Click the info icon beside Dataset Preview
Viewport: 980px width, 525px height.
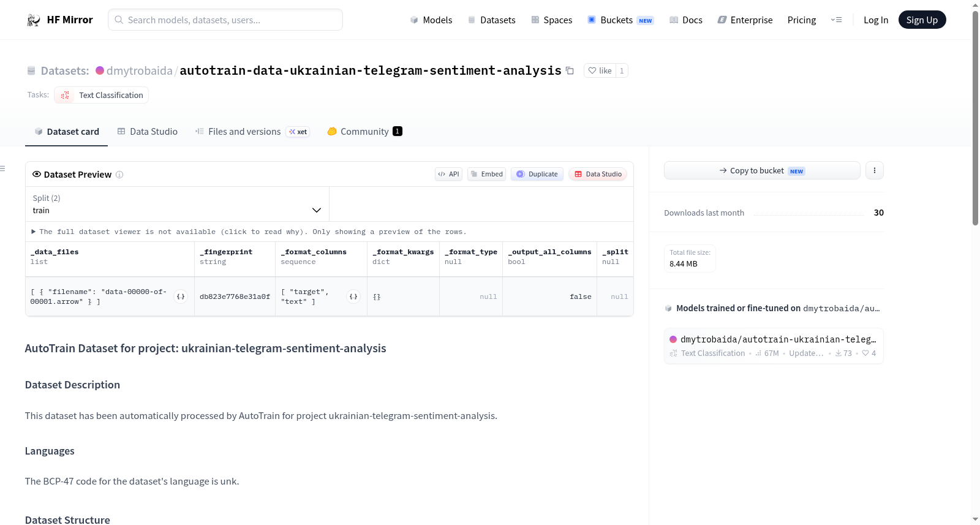[119, 175]
